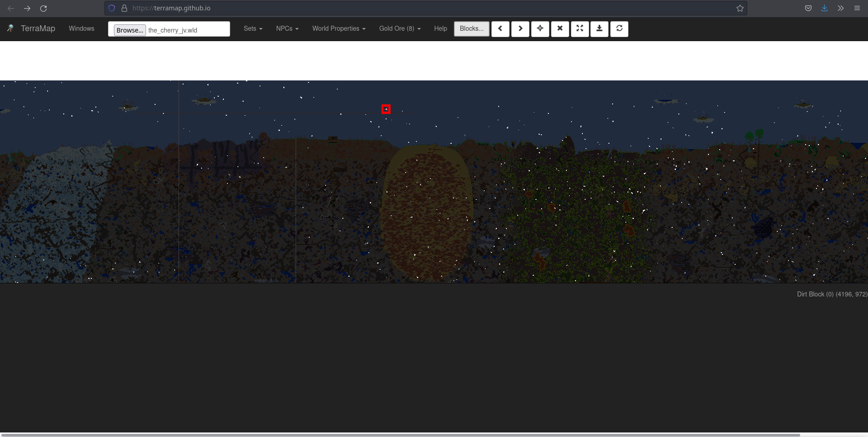Open the Sets dropdown
This screenshot has height=437, width=868.
[253, 28]
